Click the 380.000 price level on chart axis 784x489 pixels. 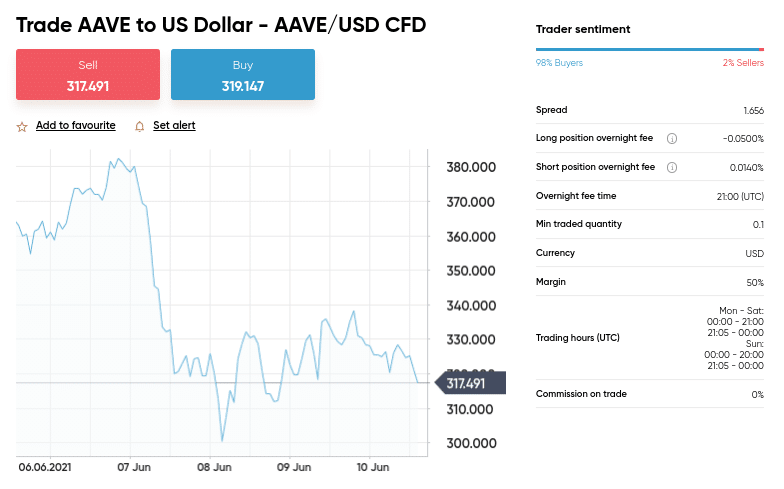click(470, 168)
